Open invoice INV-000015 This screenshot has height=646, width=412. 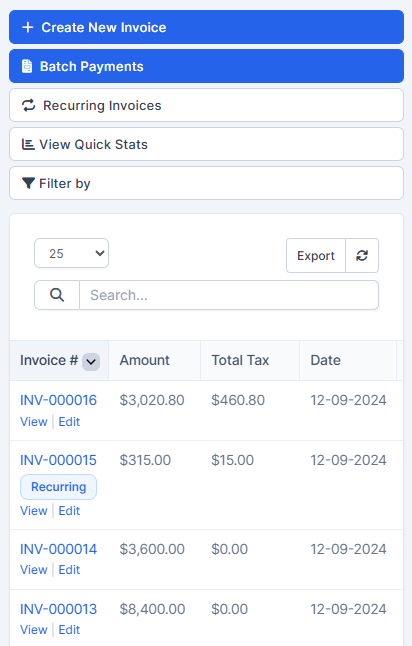59,460
